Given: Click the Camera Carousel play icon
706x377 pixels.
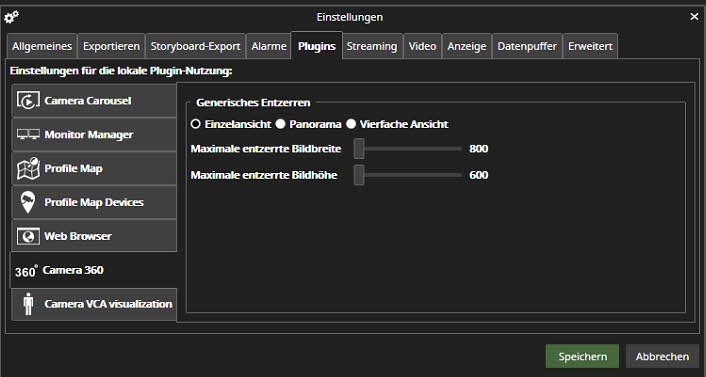Looking at the screenshot, I should point(28,100).
